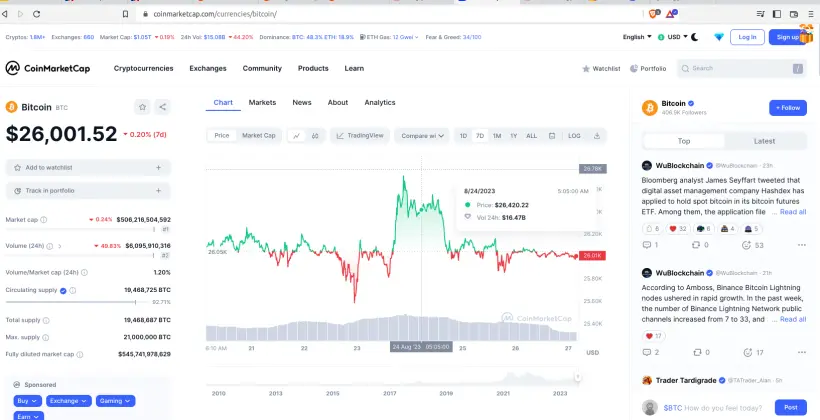820x420 pixels.
Task: Open the Products menu
Action: [x=313, y=69]
